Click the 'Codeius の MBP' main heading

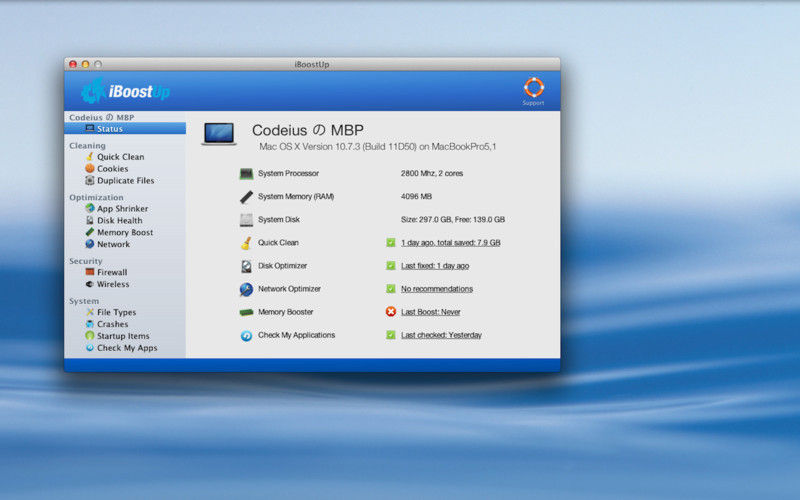308,130
